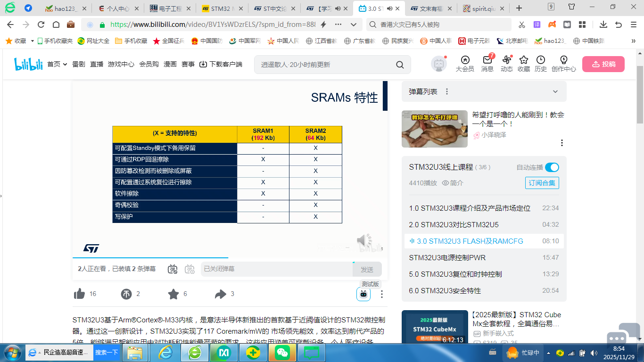Screen dimensions: 644x362
Task: Expand the 弹幕列表 panel chevron
Action: (x=555, y=91)
